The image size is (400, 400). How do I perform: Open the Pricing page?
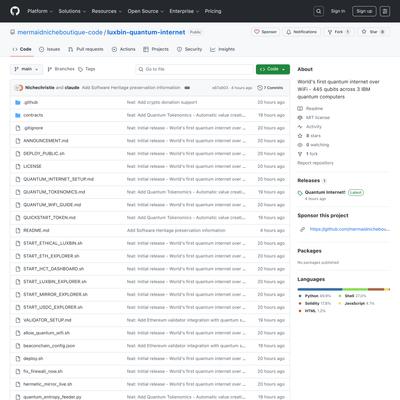point(213,11)
